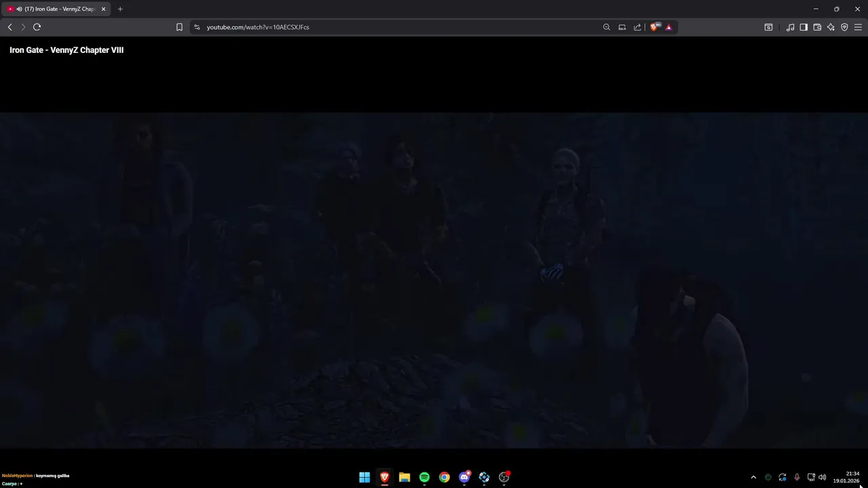868x488 pixels.
Task: Zoom out using the magnifier icon
Action: pyautogui.click(x=606, y=27)
